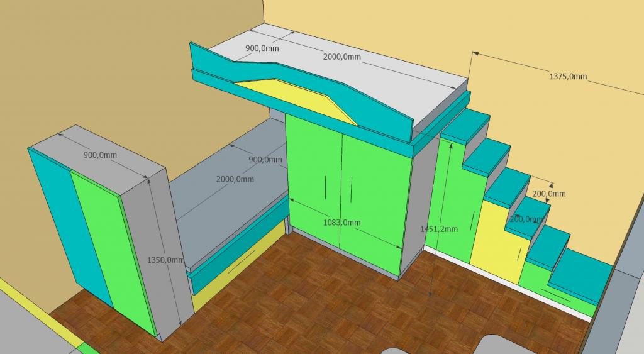Click the 1451,2mm height dimension label
Screen dimensions: 644x354
point(438,229)
